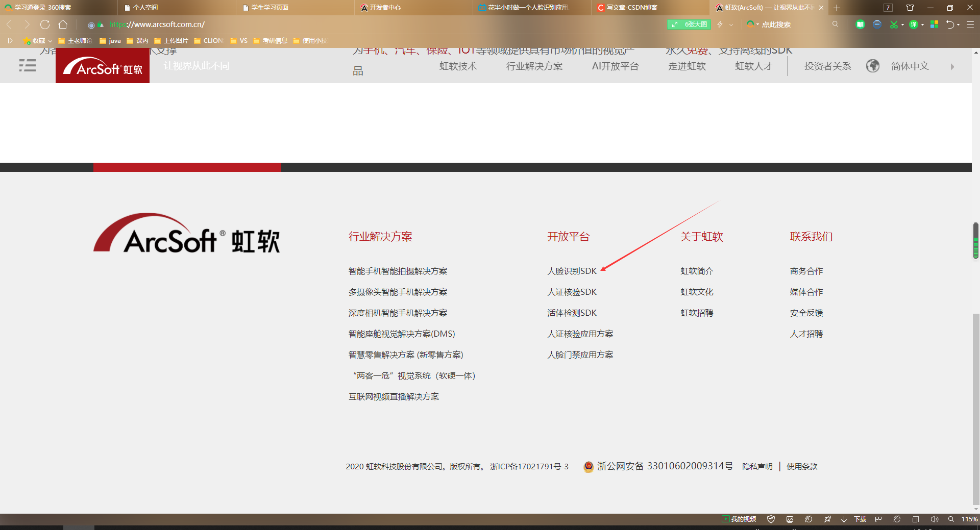Click the 6张大图 green button

click(x=689, y=24)
